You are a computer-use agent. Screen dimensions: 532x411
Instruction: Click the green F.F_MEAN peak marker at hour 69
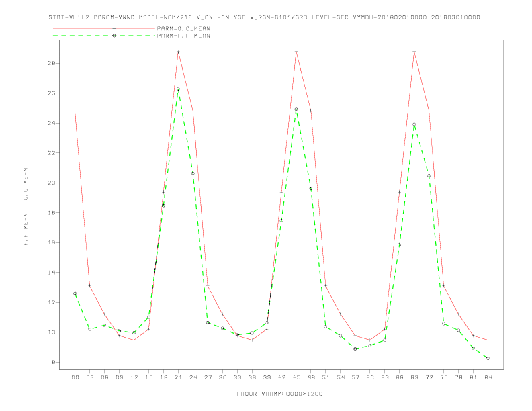point(414,124)
